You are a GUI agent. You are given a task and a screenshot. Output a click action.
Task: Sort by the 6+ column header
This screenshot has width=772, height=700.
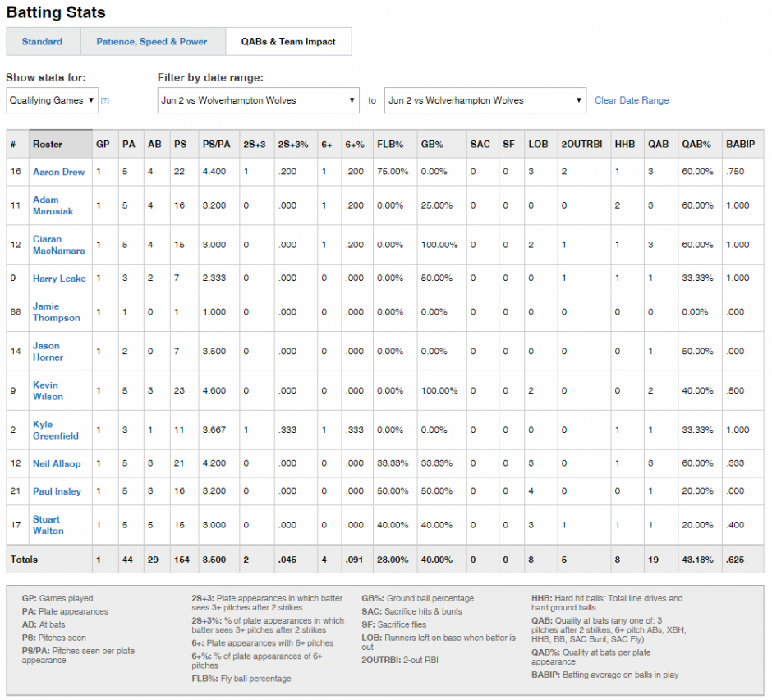tap(329, 145)
